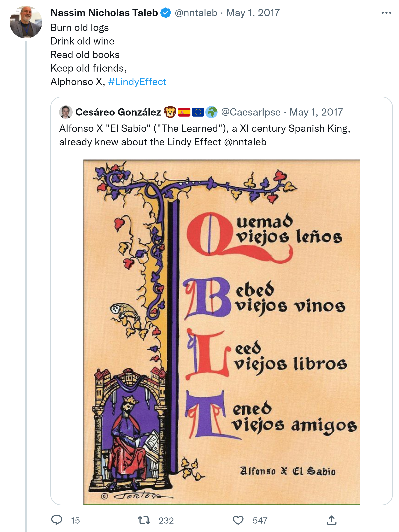Open the May 1, 2017 tweet timestamp
Viewport: 399px width, 532px height.
point(253,13)
